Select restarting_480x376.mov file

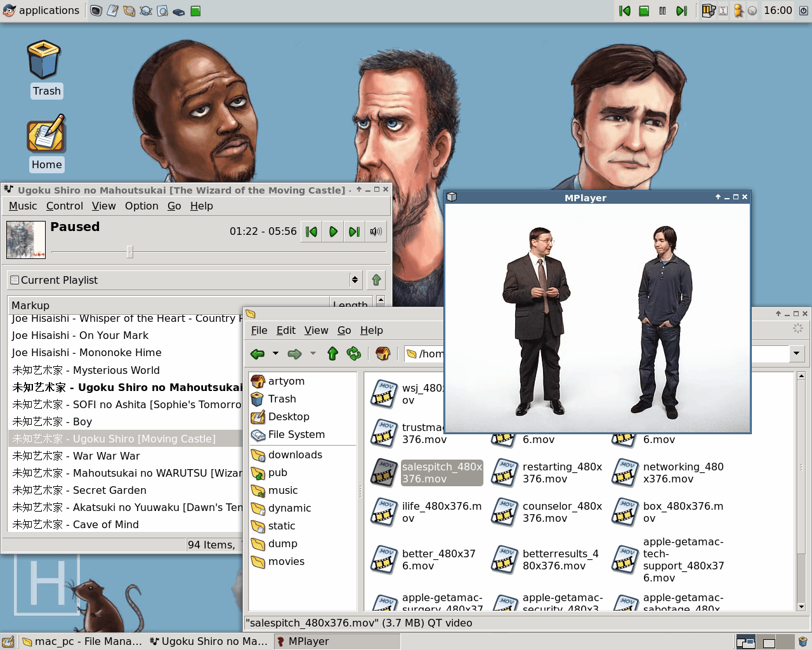pos(547,473)
